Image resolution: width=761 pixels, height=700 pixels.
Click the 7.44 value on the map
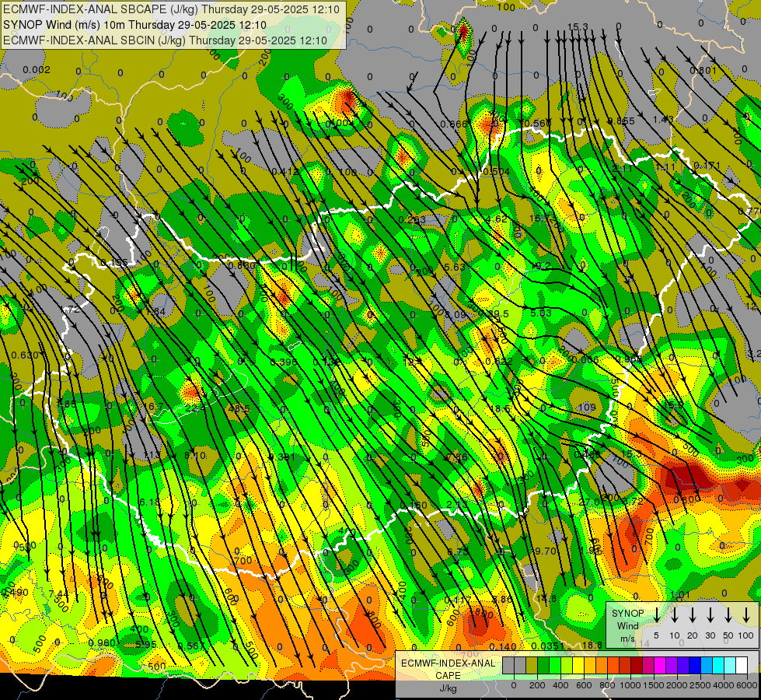coord(59,593)
